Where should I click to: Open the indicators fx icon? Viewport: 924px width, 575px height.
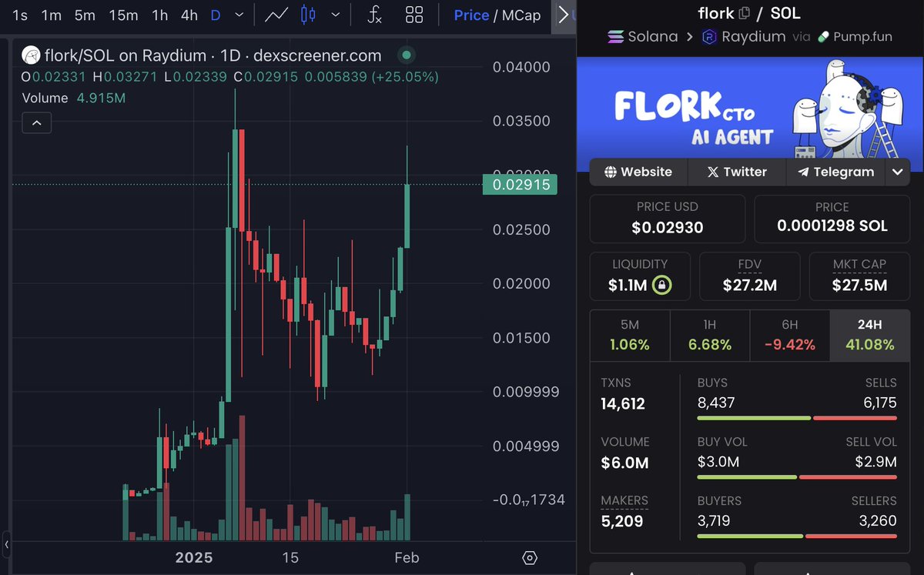point(374,15)
